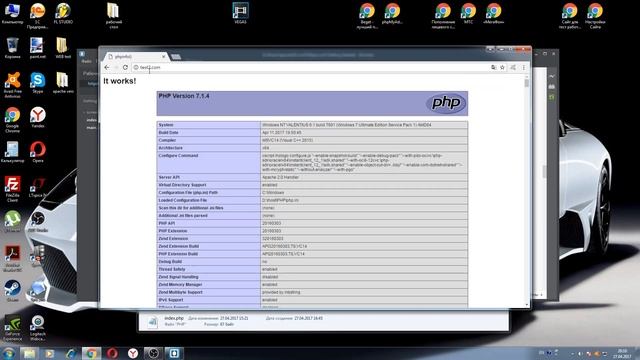Open the GeForce Experience desktop shortcut
Image resolution: width=640 pixels, height=360 pixels.
click(x=12, y=327)
